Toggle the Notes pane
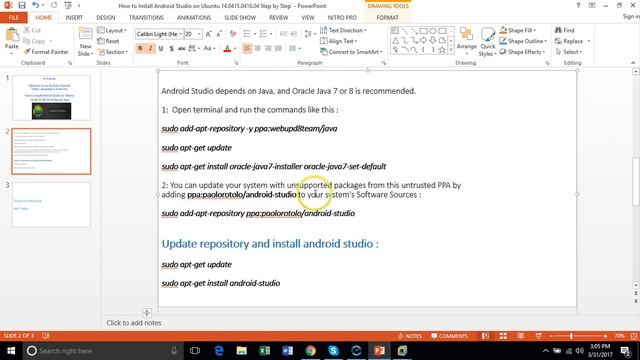 coord(410,336)
